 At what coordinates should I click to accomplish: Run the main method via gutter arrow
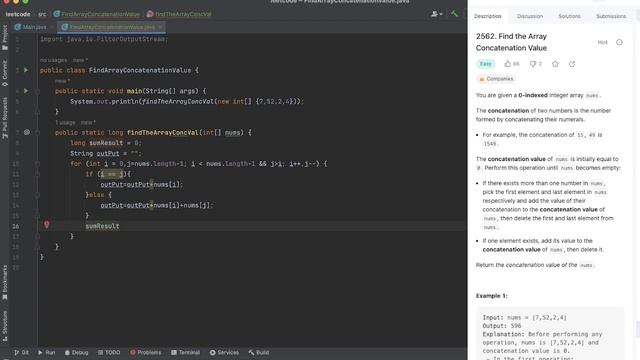point(26,91)
